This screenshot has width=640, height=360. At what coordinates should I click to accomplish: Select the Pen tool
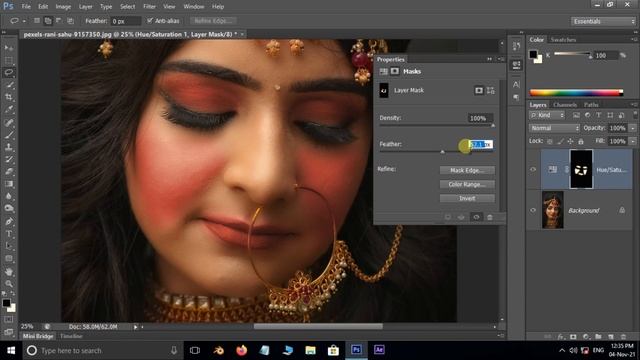click(x=9, y=222)
